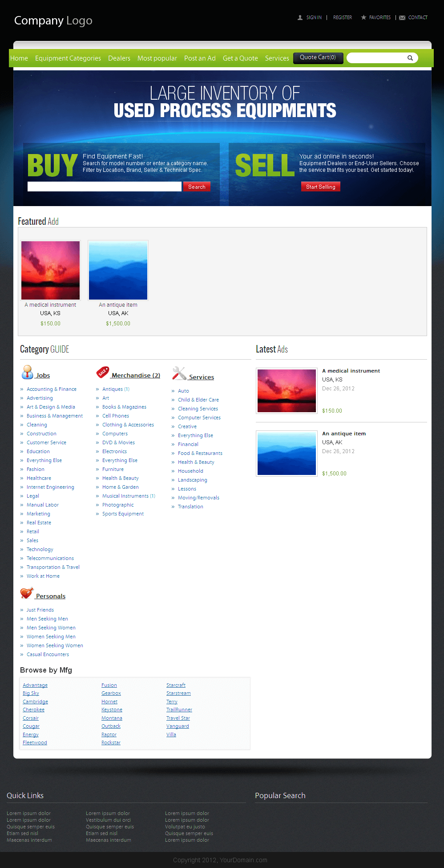Viewport: 444px width, 868px height.
Task: Click the Favorites star icon
Action: [363, 17]
